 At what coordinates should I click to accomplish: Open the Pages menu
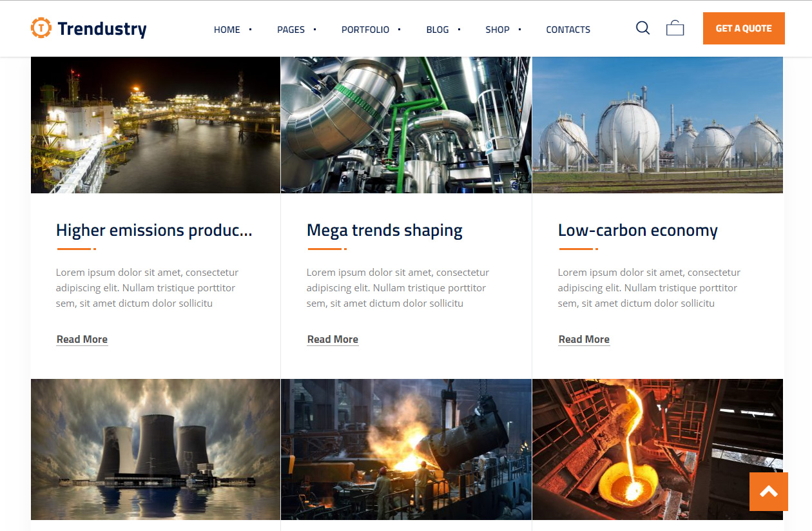291,30
